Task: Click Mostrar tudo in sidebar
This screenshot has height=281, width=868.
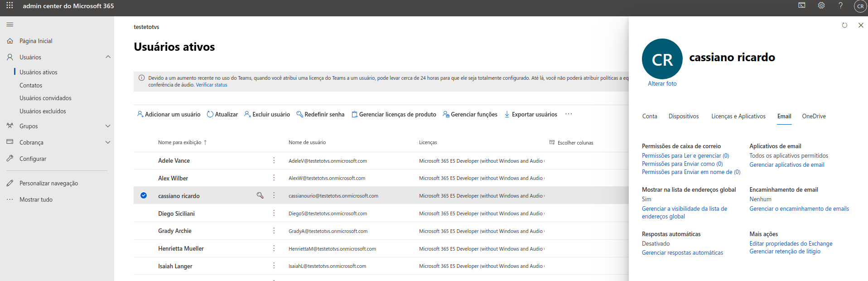Action: tap(36, 199)
